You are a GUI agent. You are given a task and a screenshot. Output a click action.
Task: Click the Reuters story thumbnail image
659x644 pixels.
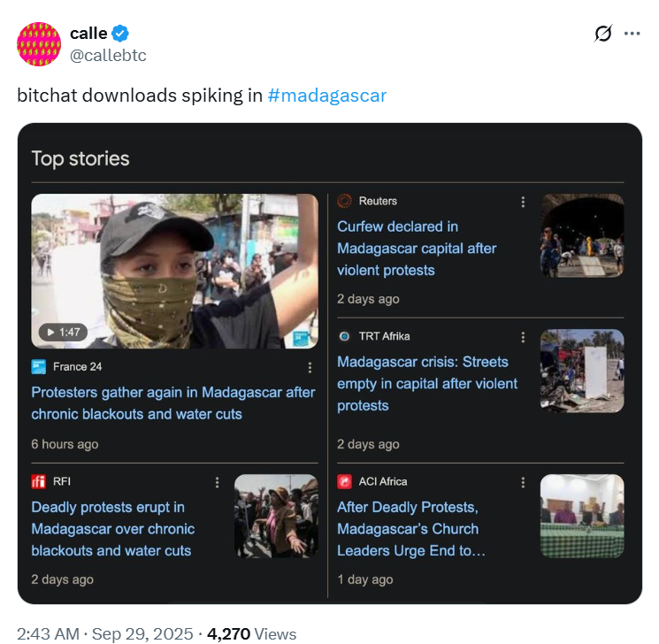(582, 235)
